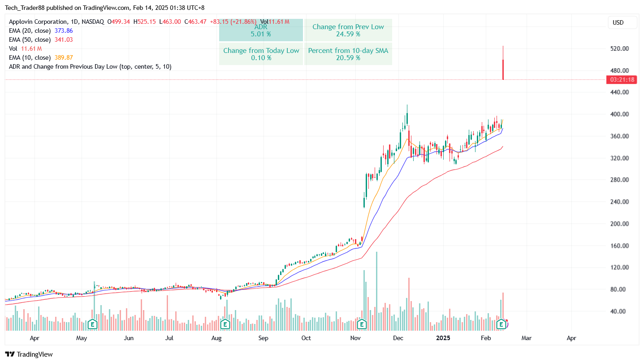Click the 320.00 price axis label
Image resolution: width=644 pixels, height=363 pixels.
click(x=619, y=158)
